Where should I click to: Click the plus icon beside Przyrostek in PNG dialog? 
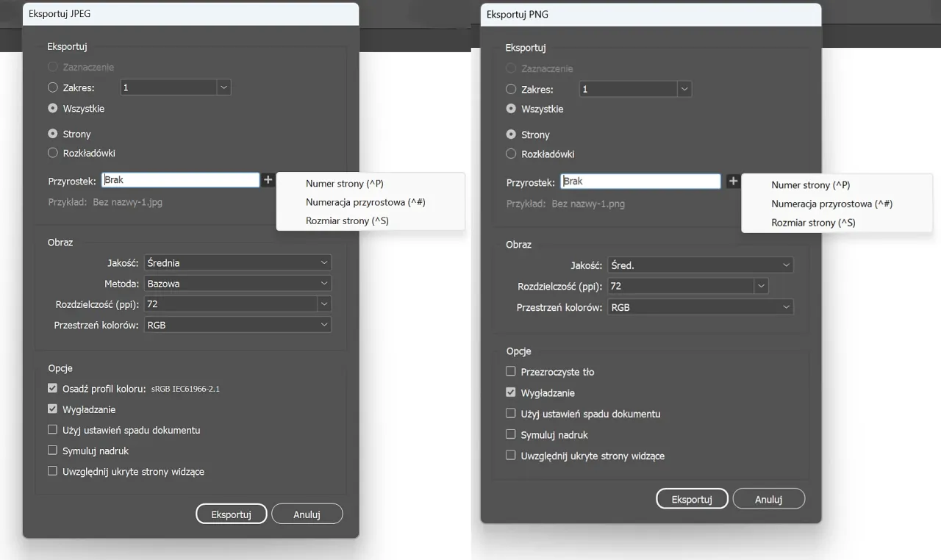click(732, 182)
